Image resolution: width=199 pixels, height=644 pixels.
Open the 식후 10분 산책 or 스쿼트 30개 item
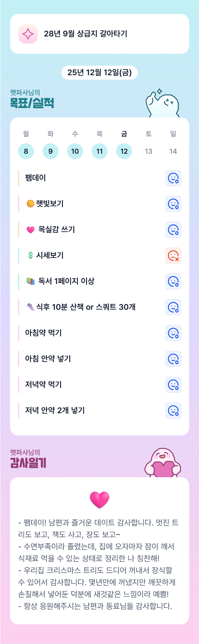(x=86, y=307)
